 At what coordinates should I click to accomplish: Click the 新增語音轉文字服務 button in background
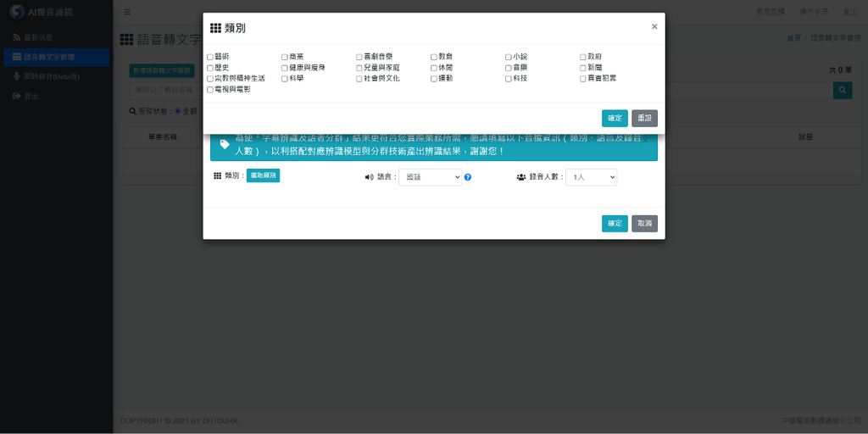click(x=162, y=71)
